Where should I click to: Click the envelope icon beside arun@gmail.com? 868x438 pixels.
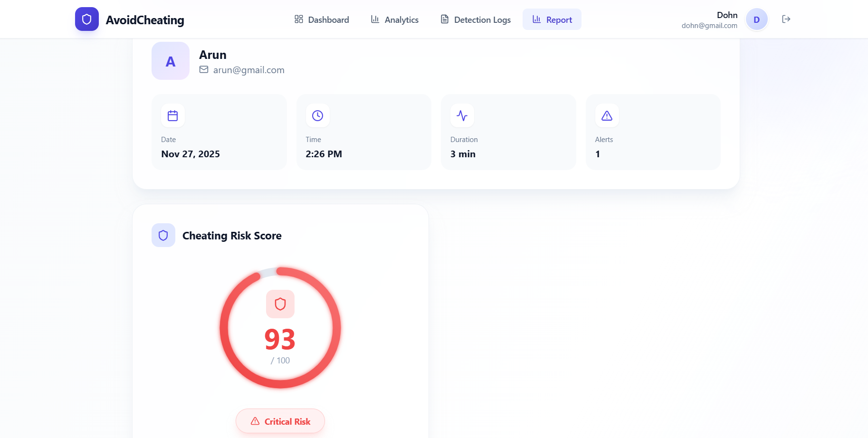pyautogui.click(x=204, y=70)
